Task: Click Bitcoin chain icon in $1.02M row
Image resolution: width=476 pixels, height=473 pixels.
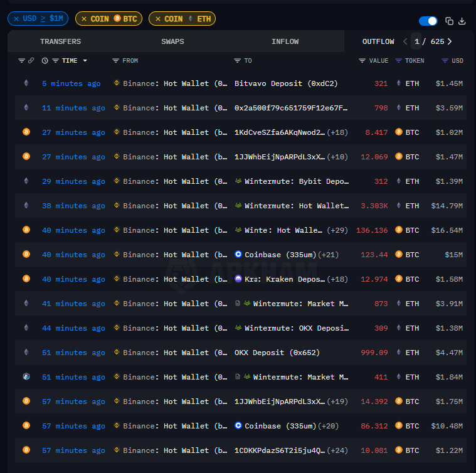Action: [x=26, y=132]
